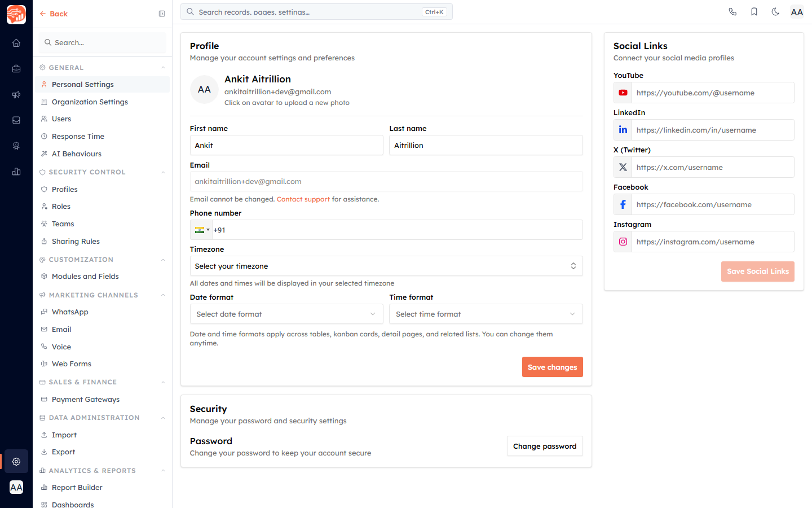Collapse the GENERAL section
Image resolution: width=812 pixels, height=508 pixels.
tap(163, 68)
